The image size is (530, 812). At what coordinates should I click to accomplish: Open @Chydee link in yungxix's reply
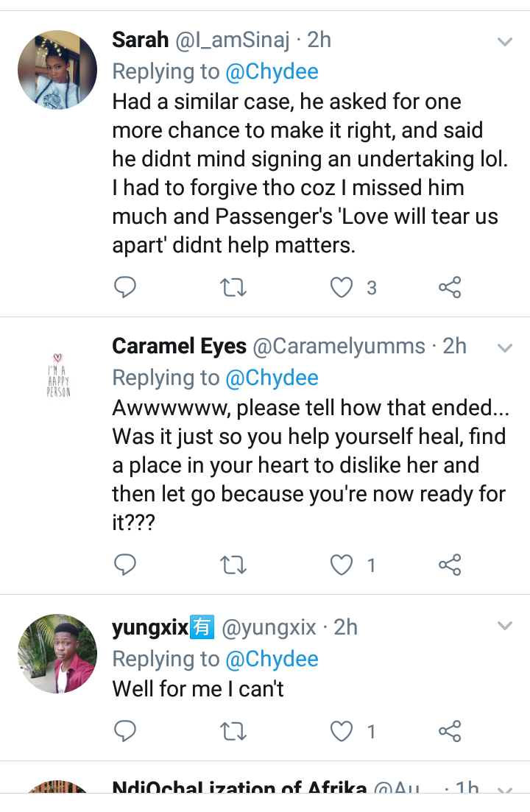pos(272,659)
